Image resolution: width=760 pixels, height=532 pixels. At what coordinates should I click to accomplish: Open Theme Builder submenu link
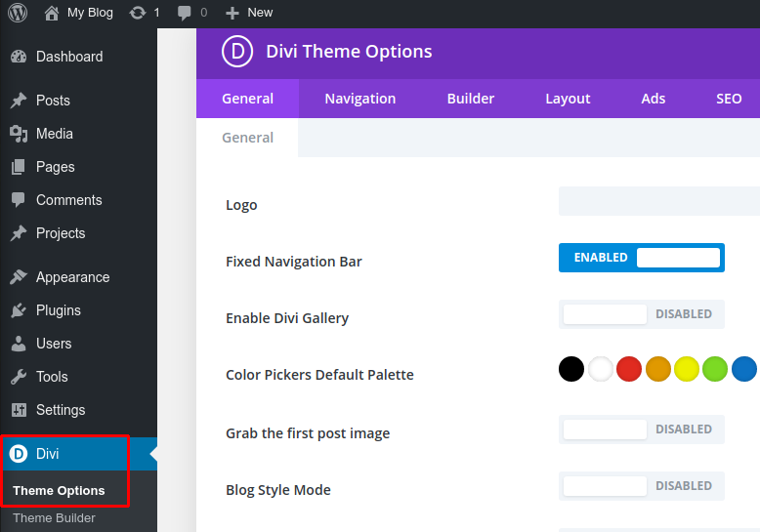coord(54,518)
